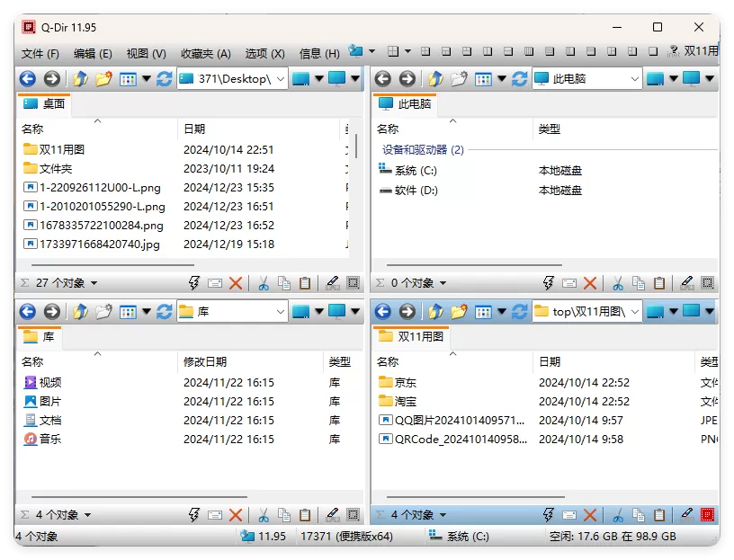Select the 4-pane layout icon on the main toolbar

[393, 50]
